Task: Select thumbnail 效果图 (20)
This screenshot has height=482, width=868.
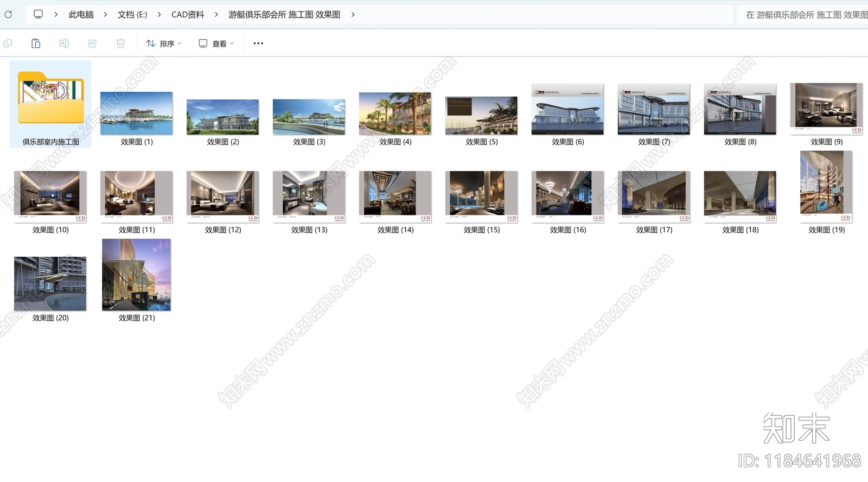Action: click(x=50, y=284)
